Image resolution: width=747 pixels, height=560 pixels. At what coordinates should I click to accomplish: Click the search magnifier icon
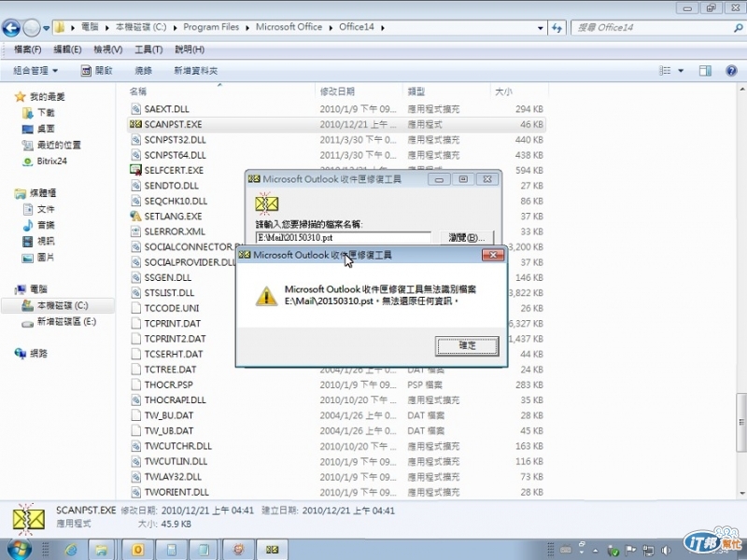(x=738, y=28)
